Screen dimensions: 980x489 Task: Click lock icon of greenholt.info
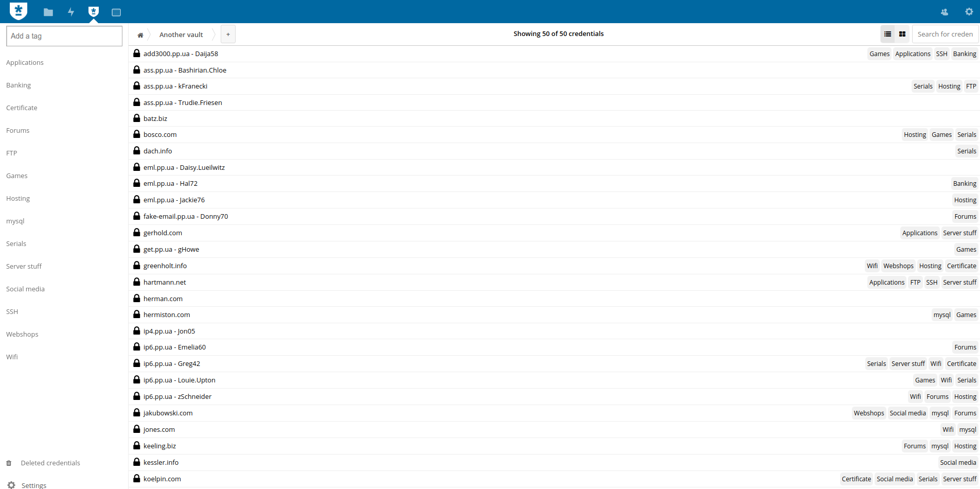click(x=136, y=265)
